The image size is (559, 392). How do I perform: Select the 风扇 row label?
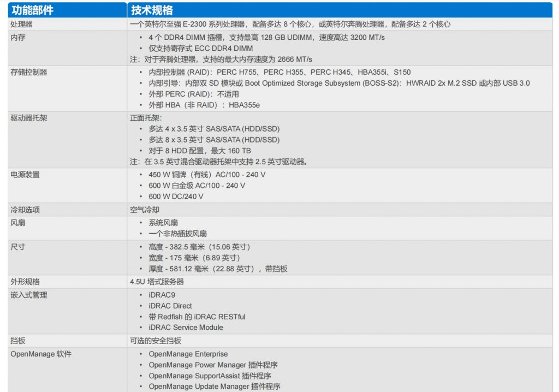click(x=18, y=223)
